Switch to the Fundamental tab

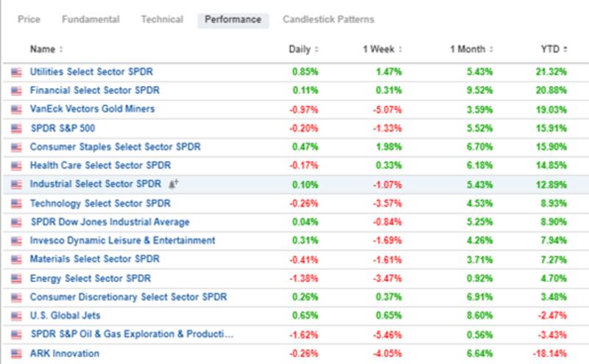point(91,20)
